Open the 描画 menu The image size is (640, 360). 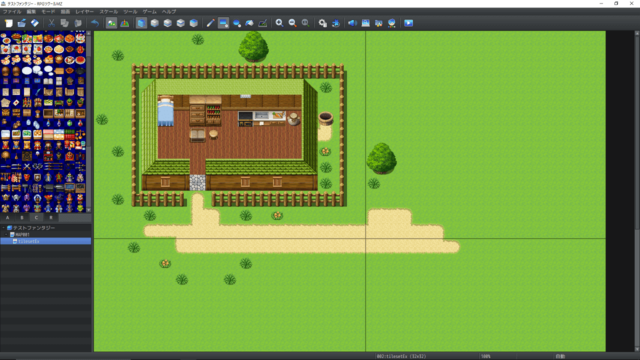65,12
